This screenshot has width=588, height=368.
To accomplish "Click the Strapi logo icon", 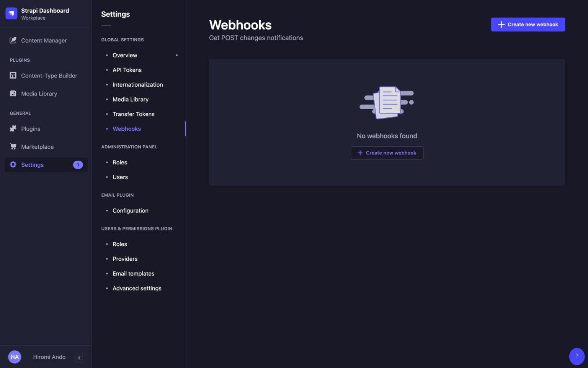I will point(11,13).
